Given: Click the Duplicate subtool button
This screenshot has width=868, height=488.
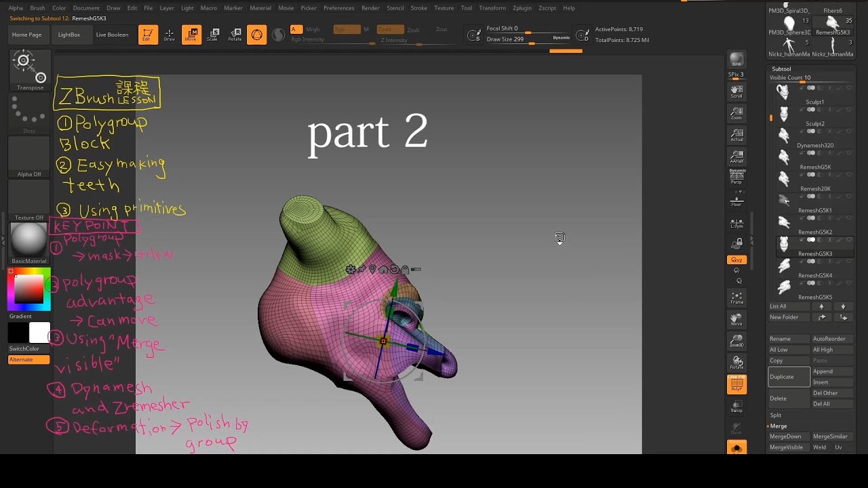Looking at the screenshot, I should (789, 377).
